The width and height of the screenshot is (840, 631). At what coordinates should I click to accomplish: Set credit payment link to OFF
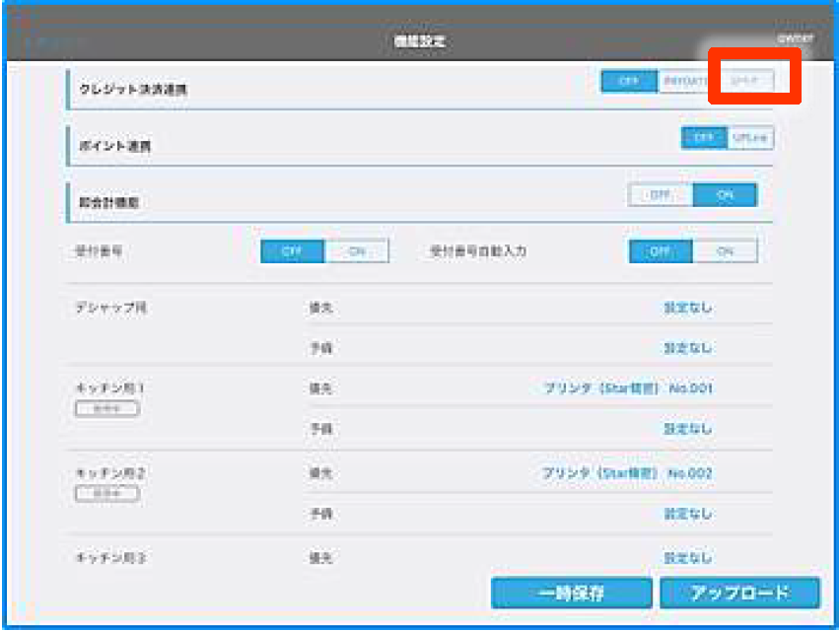629,82
